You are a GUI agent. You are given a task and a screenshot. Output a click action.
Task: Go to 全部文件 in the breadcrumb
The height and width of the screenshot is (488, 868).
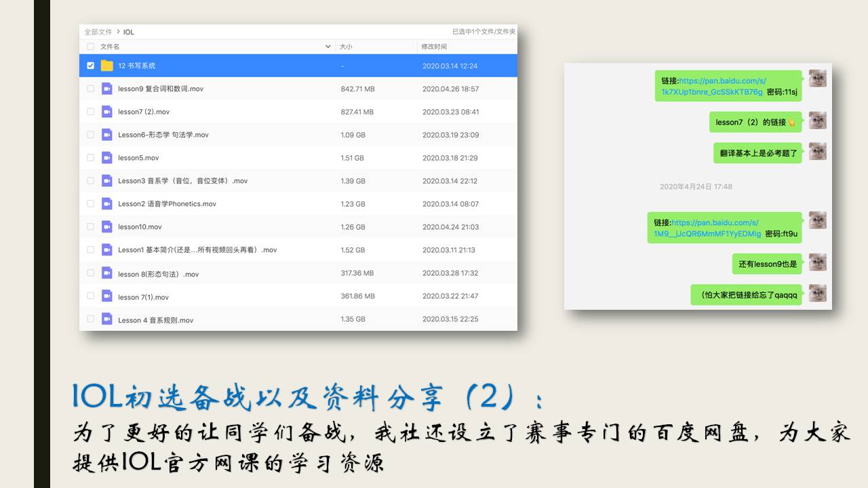point(98,32)
